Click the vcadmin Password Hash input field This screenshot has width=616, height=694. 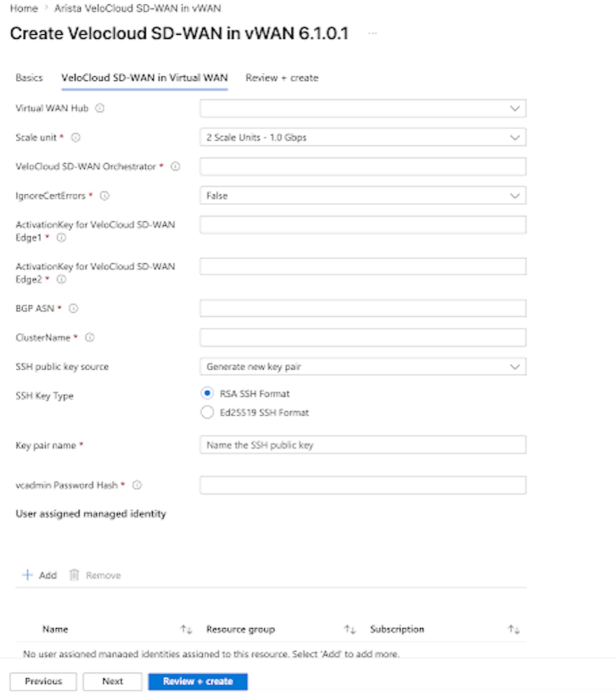coord(363,485)
